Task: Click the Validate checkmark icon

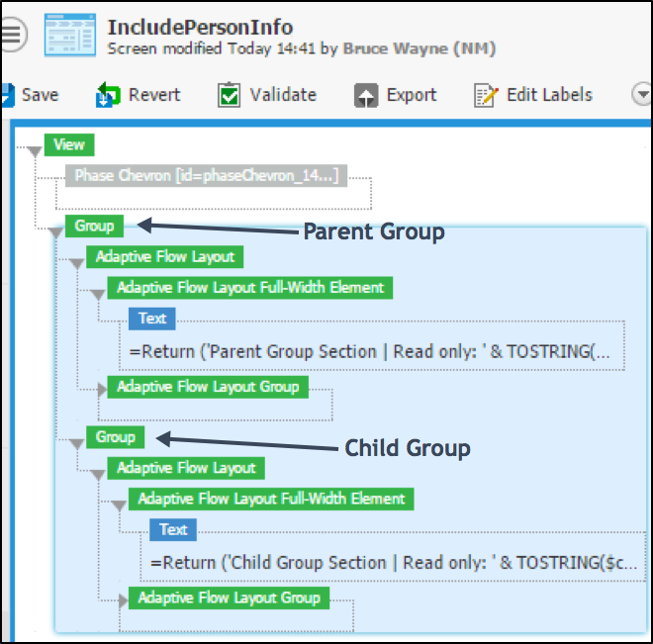Action: point(230,95)
